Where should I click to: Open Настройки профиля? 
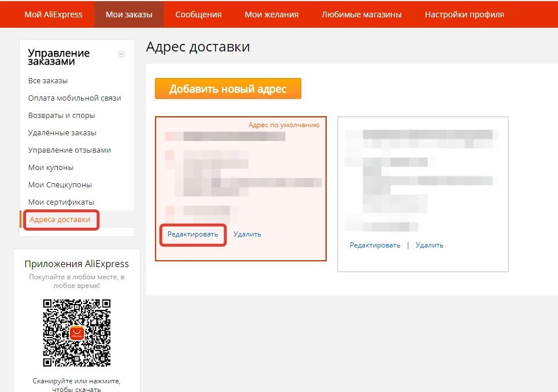coord(463,14)
